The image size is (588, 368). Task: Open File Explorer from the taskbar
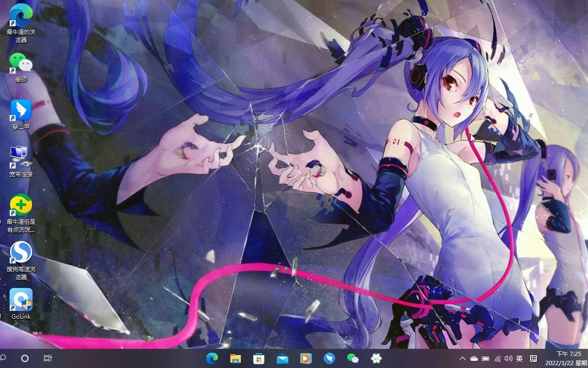236,358
